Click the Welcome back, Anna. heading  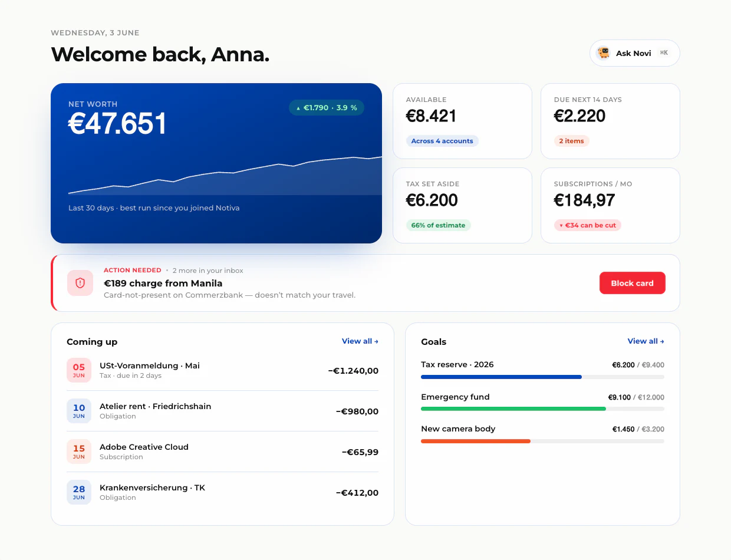[x=160, y=54]
